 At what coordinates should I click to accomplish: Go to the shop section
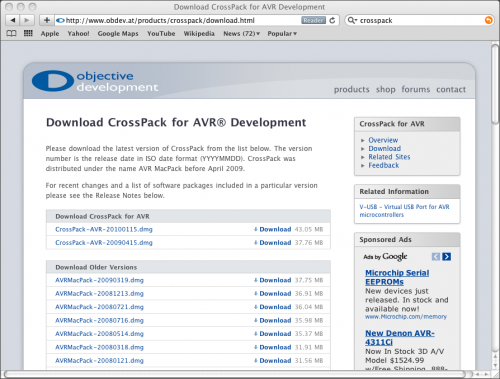tap(386, 89)
